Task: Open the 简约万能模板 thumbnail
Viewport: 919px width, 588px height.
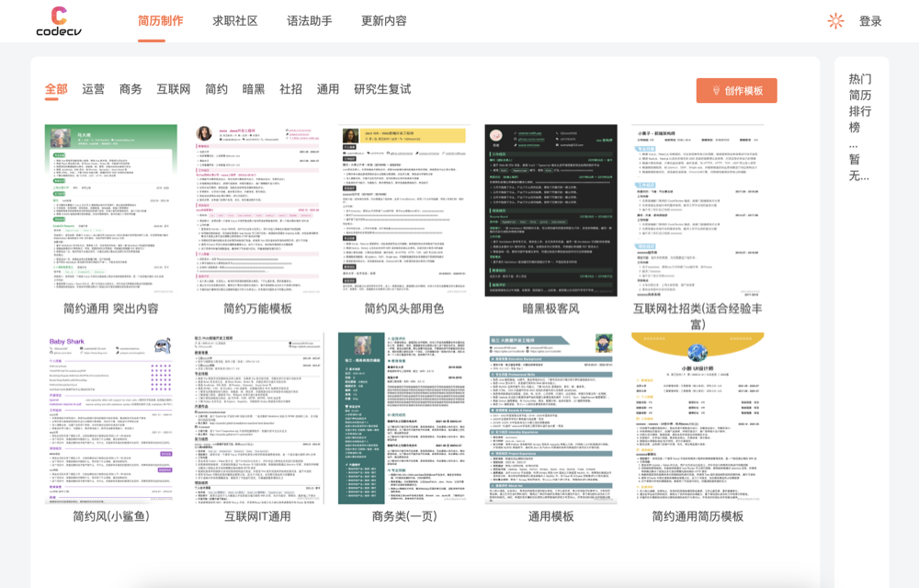Action: pyautogui.click(x=258, y=209)
